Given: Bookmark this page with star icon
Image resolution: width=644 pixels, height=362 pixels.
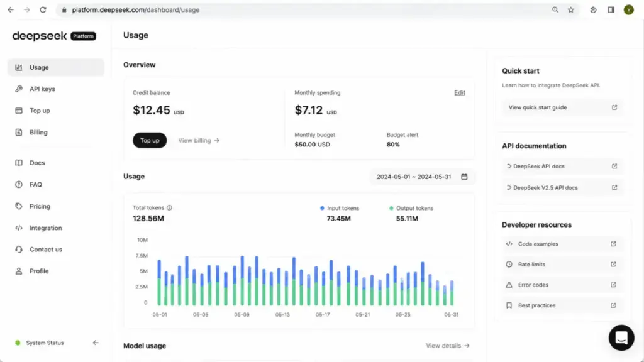Looking at the screenshot, I should pyautogui.click(x=571, y=10).
